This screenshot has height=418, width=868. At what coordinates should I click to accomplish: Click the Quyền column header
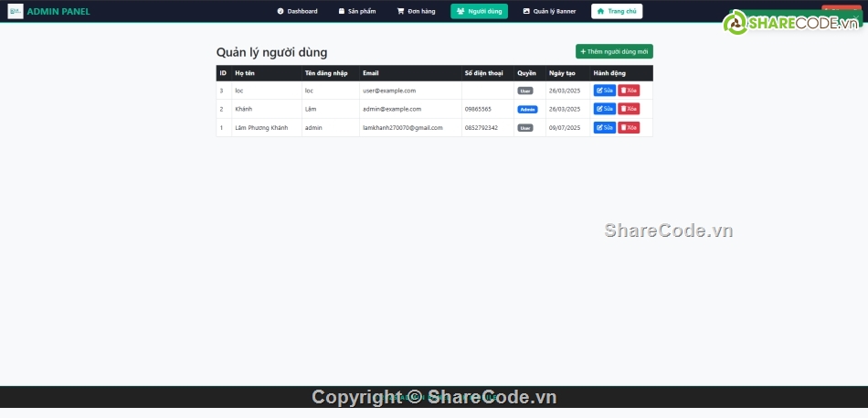[526, 73]
